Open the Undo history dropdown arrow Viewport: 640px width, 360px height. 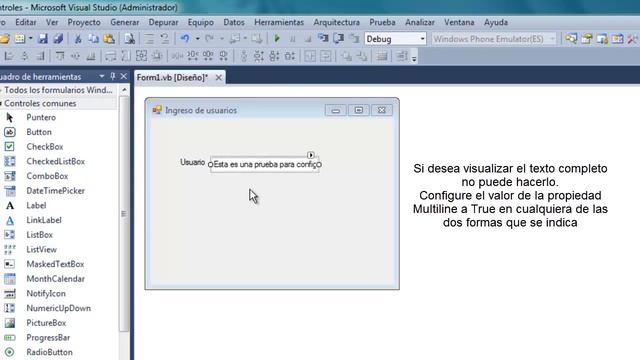(x=197, y=39)
